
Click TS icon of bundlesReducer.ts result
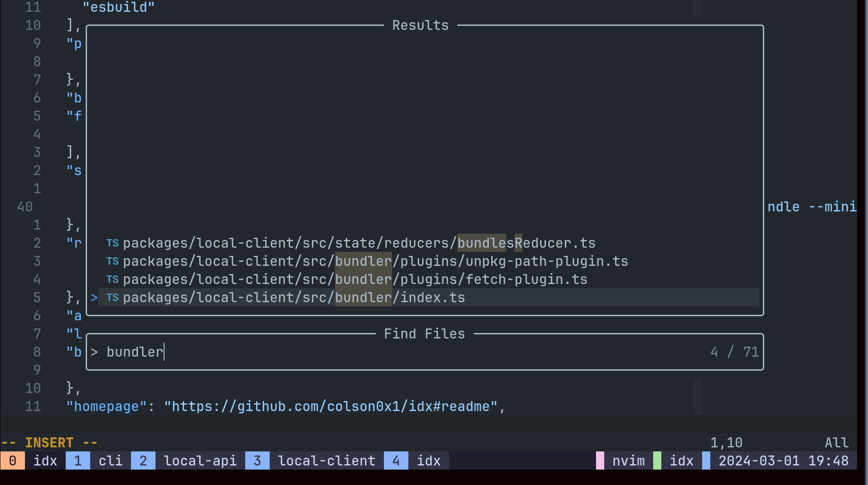point(112,243)
